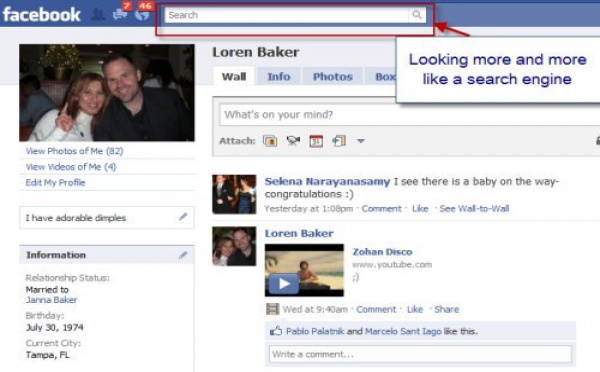Click See Wall-to-Wall link

(x=474, y=209)
